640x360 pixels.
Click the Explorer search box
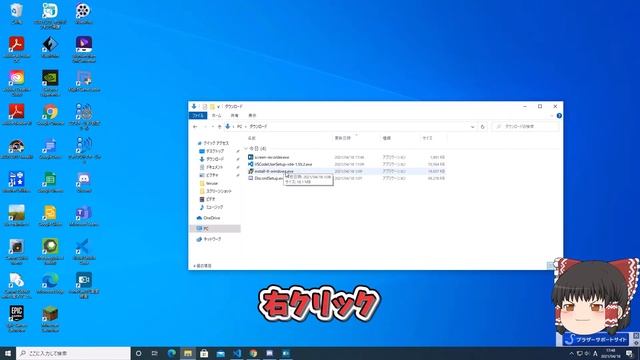click(x=525, y=127)
